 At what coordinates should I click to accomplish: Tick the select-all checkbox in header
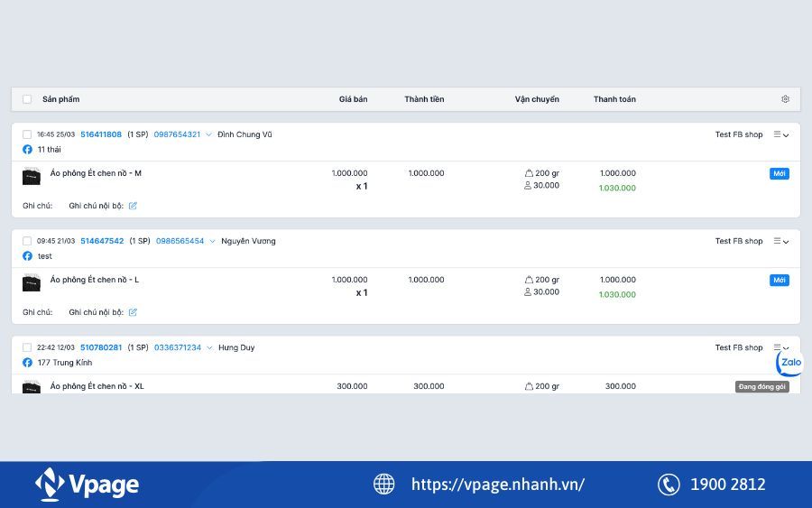point(27,99)
